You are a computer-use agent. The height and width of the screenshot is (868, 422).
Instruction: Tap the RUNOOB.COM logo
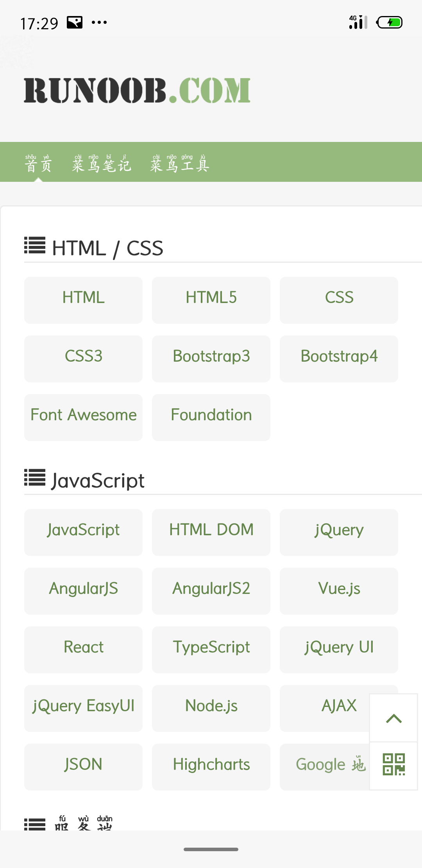pos(137,91)
